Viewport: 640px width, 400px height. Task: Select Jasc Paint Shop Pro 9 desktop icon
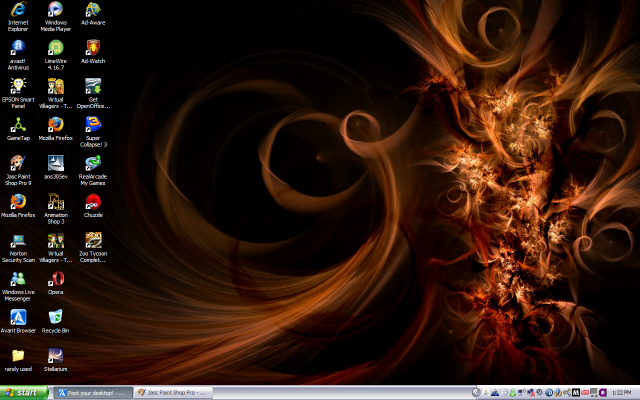tap(18, 163)
